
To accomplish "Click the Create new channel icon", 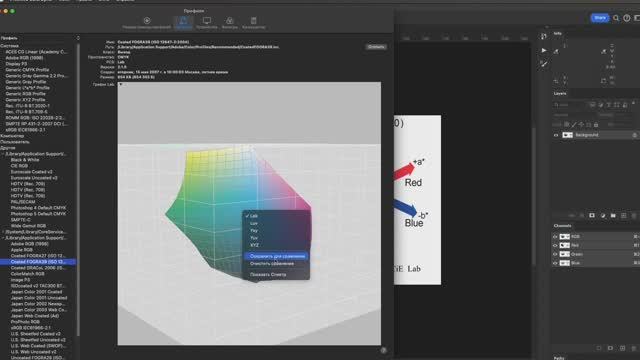I will click(x=622, y=348).
